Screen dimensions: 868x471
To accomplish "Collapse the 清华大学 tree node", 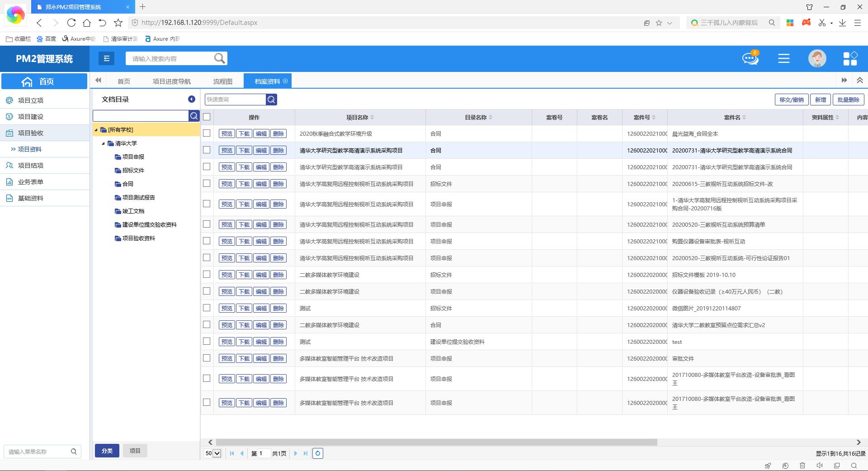I will tap(104, 143).
